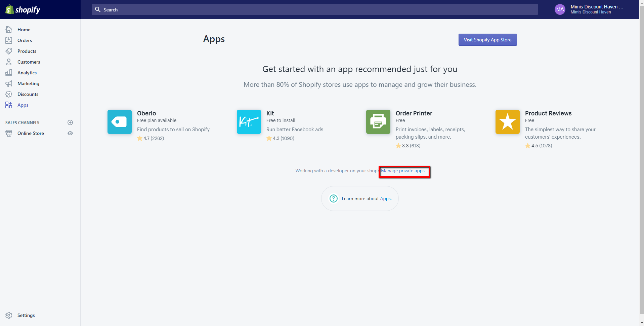Click the Order Printer app title
Image resolution: width=644 pixels, height=326 pixels.
point(414,113)
